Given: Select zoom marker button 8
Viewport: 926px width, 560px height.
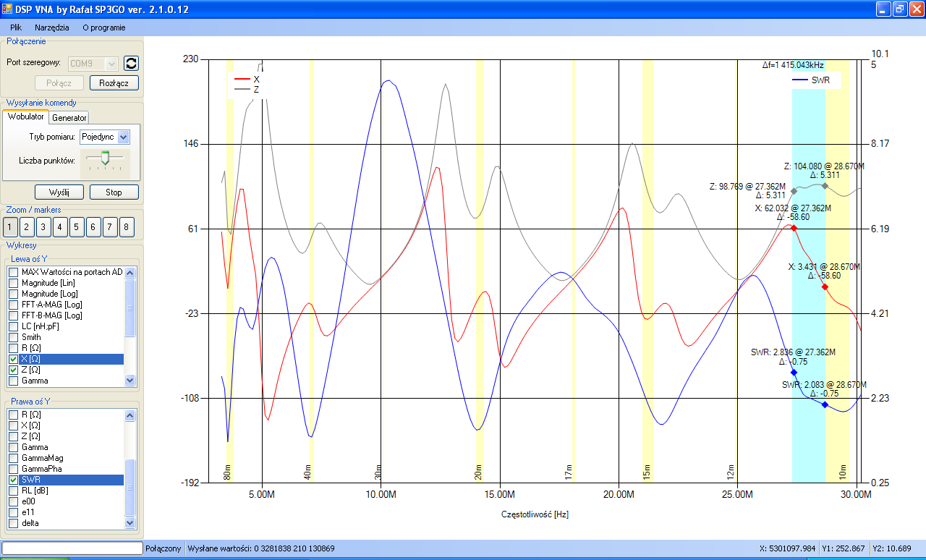Looking at the screenshot, I should (127, 228).
